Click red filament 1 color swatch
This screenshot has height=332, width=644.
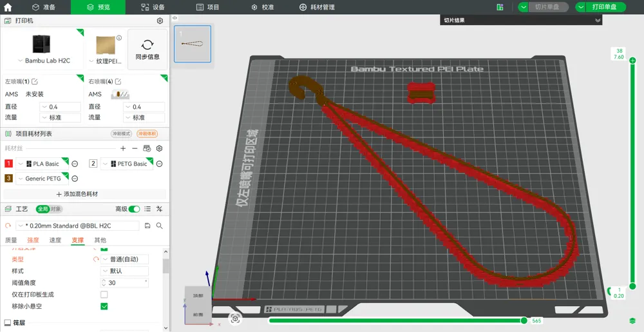coord(8,164)
